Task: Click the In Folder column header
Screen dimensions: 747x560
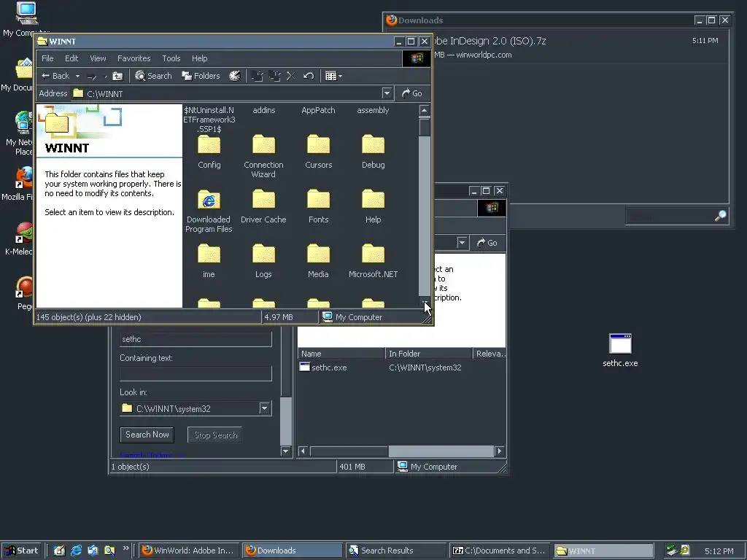Action: pyautogui.click(x=428, y=354)
